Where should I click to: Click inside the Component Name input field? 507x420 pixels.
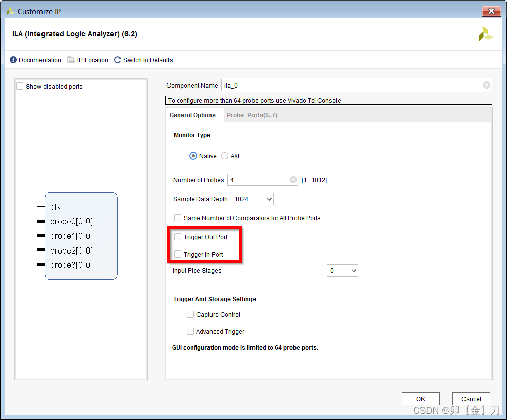click(356, 86)
